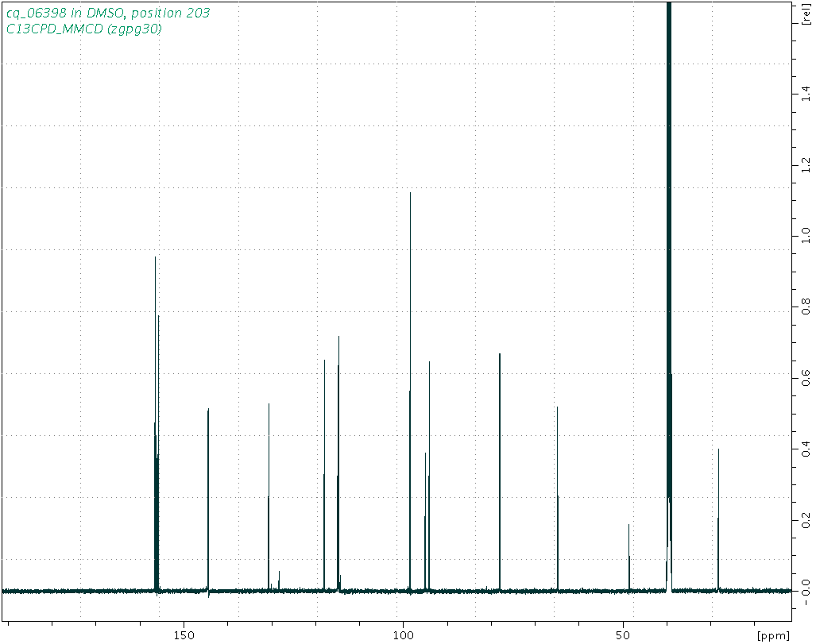816x644 pixels.
Task: Click the '1.0' y-axis value
Action: 806,235
